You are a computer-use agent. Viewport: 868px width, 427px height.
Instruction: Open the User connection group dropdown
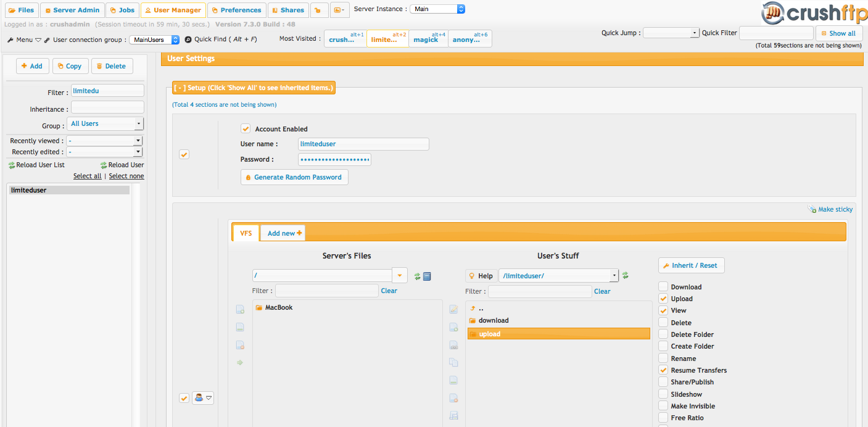154,39
